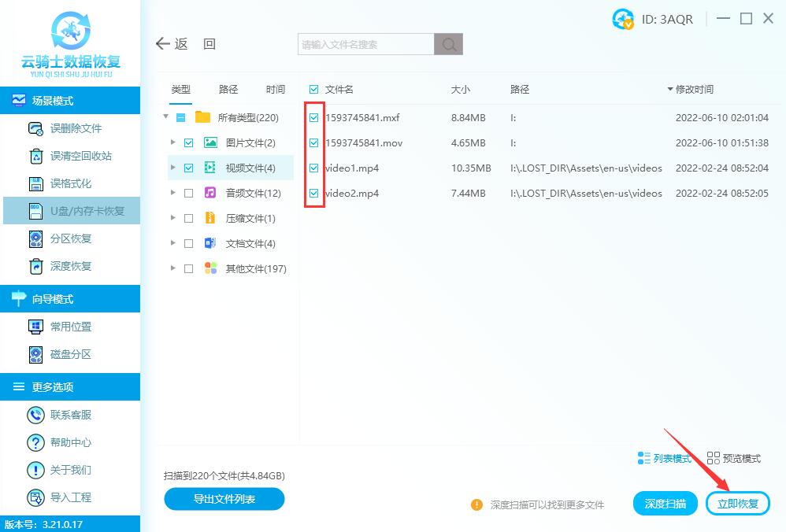Open 联系客服 phone icon
Screen dimensions: 786x532
pos(35,415)
